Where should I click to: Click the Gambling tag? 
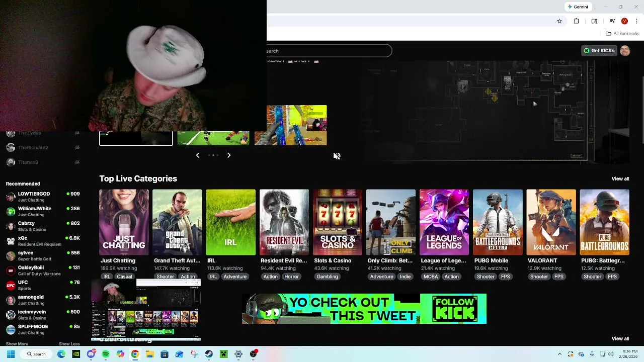point(328,277)
